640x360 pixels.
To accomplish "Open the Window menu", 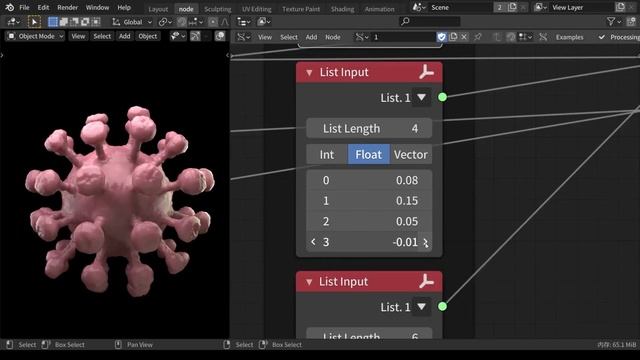I will pos(97,7).
